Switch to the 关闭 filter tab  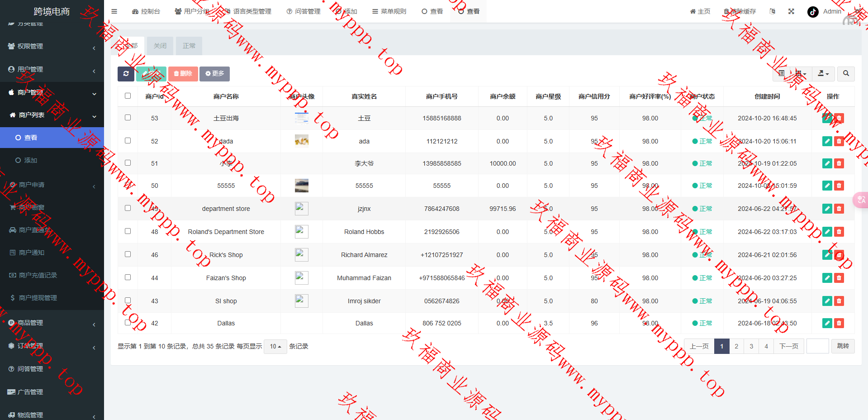tap(160, 46)
